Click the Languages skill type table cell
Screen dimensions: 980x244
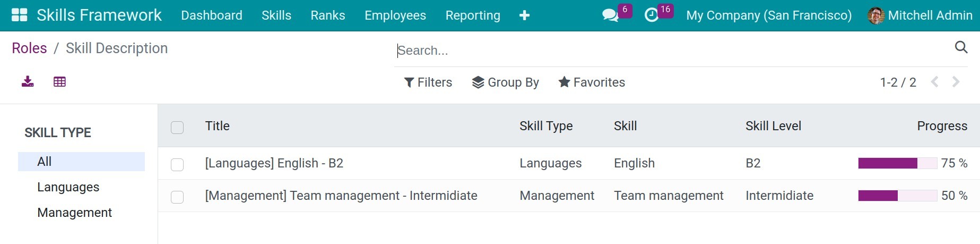click(x=551, y=163)
